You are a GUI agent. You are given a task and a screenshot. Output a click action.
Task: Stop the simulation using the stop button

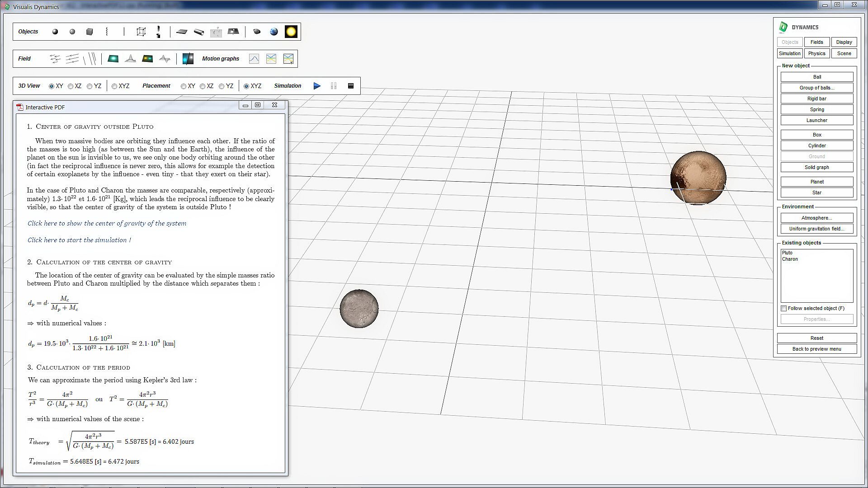[x=351, y=86]
